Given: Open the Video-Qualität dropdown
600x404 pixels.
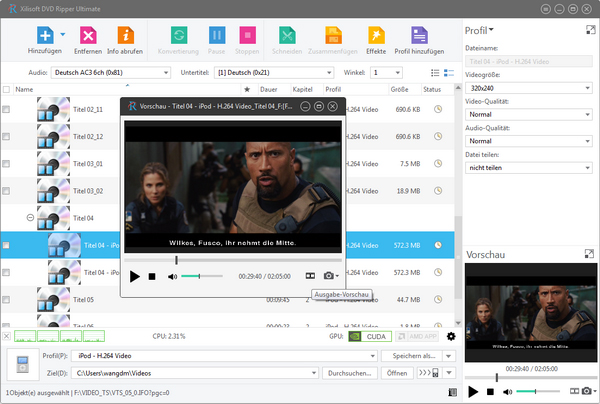Looking at the screenshot, I should click(x=528, y=114).
